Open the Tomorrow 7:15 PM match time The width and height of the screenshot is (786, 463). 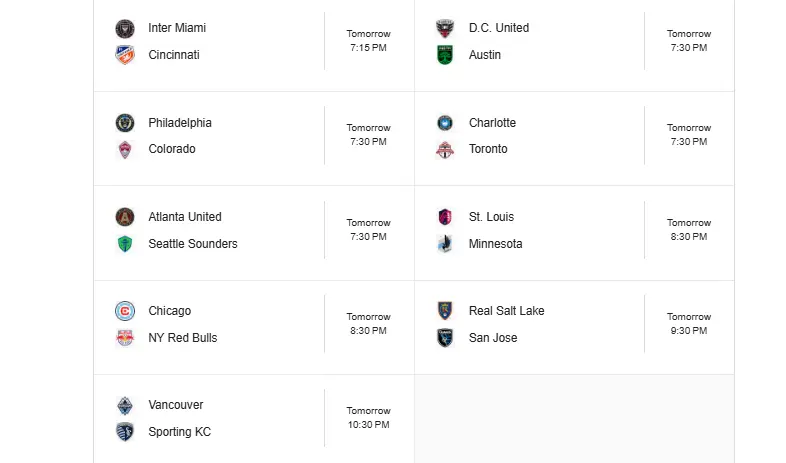coord(368,41)
